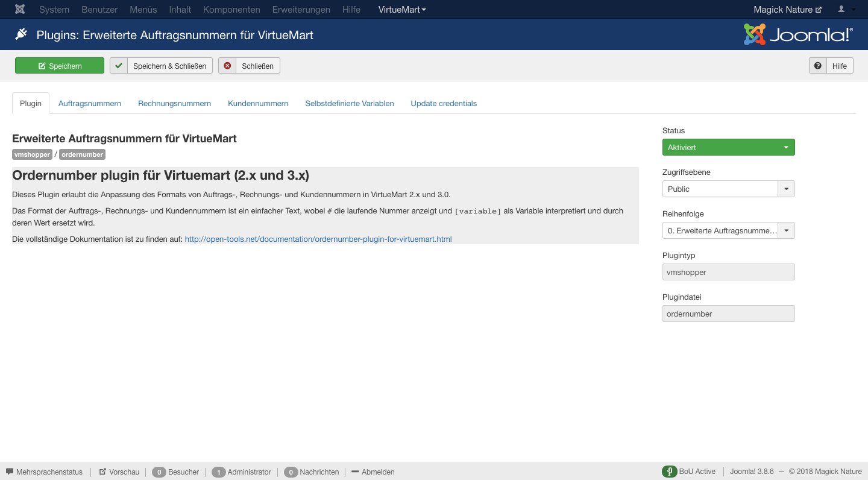Open the Status Aktiviert dropdown
The height and width of the screenshot is (480, 868).
[x=728, y=147]
